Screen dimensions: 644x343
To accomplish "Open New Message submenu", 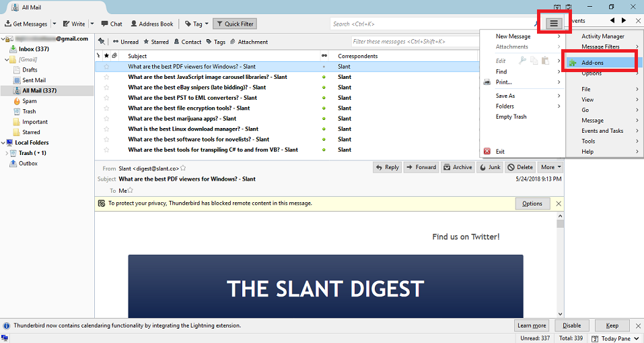I will 522,36.
